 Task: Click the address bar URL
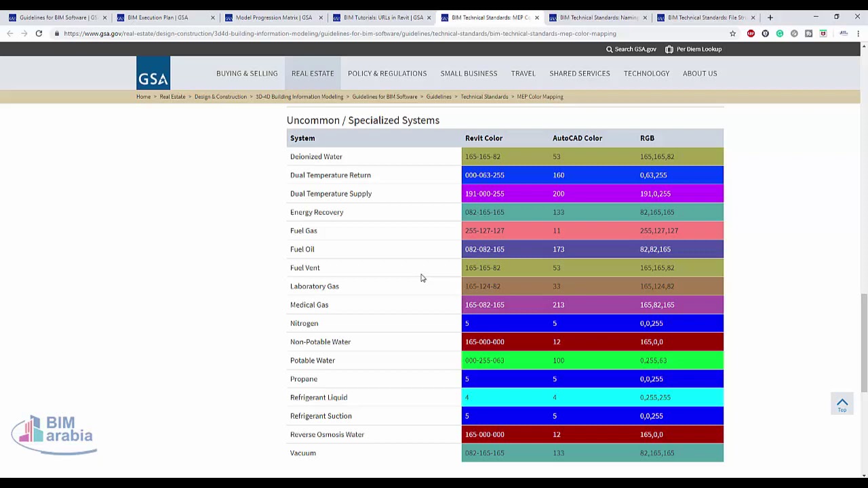pos(339,33)
